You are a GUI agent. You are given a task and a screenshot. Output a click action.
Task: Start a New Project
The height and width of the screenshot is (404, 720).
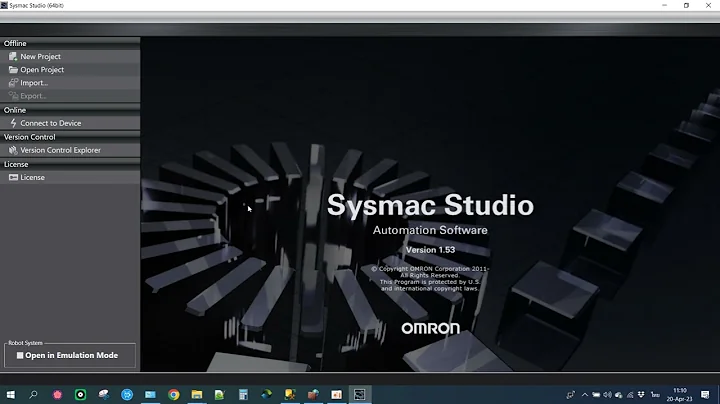pos(70,56)
